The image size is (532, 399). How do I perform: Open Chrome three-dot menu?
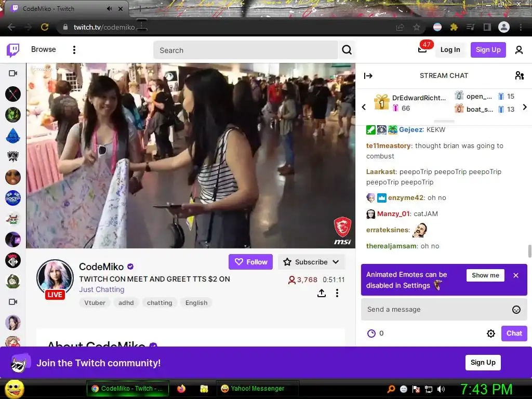[x=521, y=27]
